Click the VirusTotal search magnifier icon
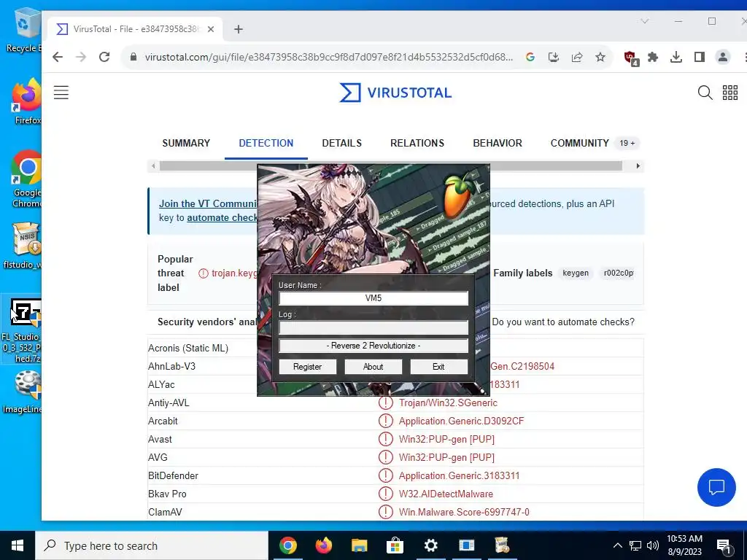This screenshot has width=747, height=560. (705, 93)
